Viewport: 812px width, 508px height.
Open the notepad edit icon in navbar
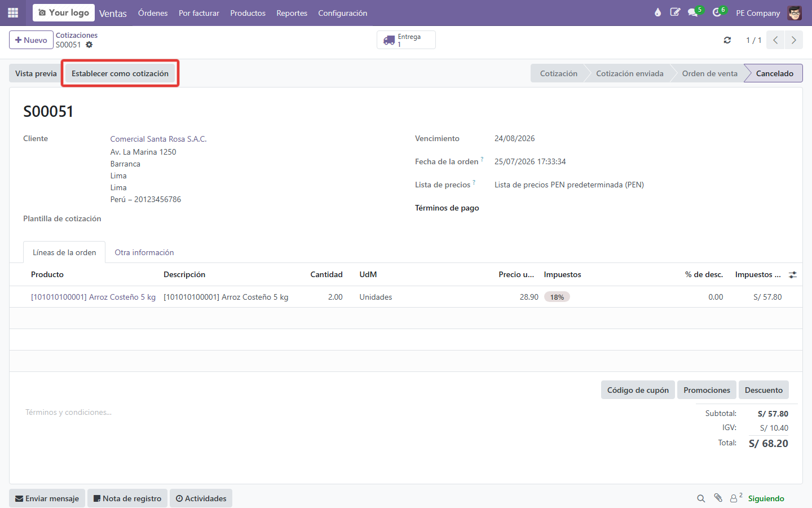coord(675,12)
